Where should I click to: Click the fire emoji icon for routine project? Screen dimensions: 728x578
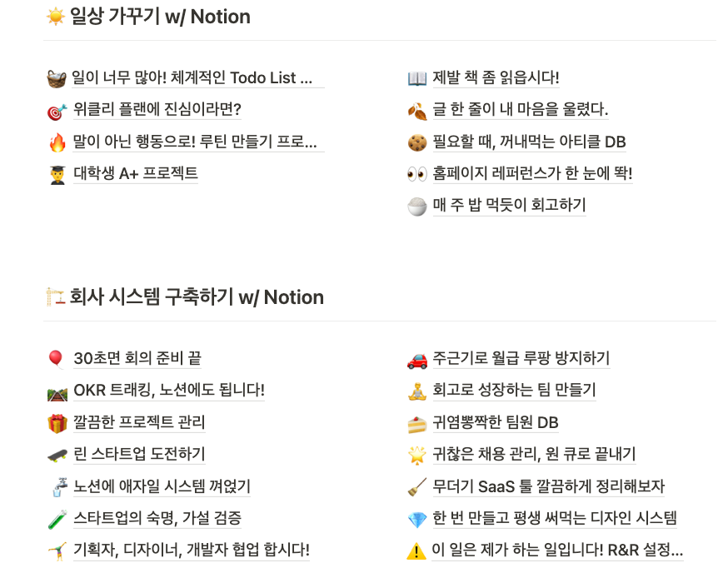coord(57,142)
